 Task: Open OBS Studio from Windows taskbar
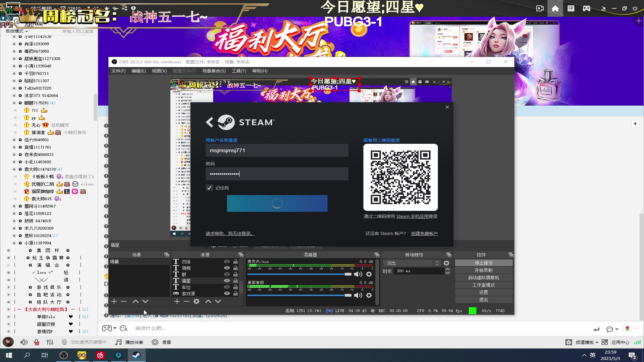63,355
